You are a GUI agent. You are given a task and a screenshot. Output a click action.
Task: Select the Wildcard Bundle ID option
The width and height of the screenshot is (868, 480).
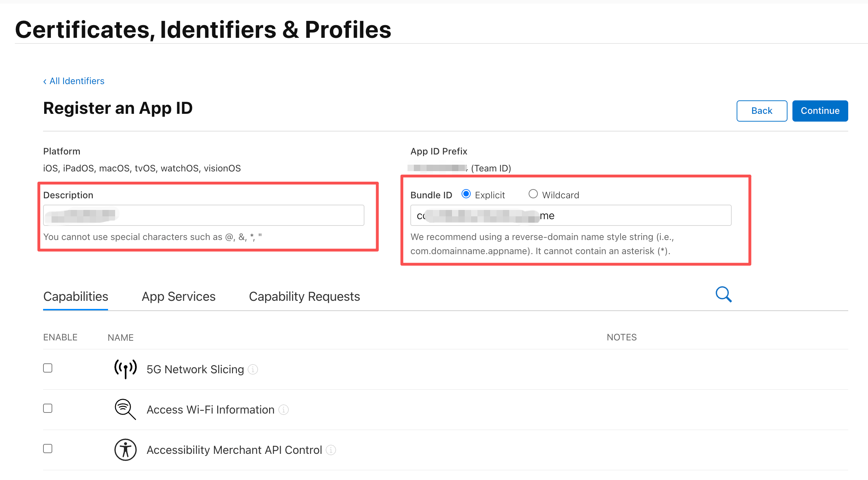coord(533,194)
